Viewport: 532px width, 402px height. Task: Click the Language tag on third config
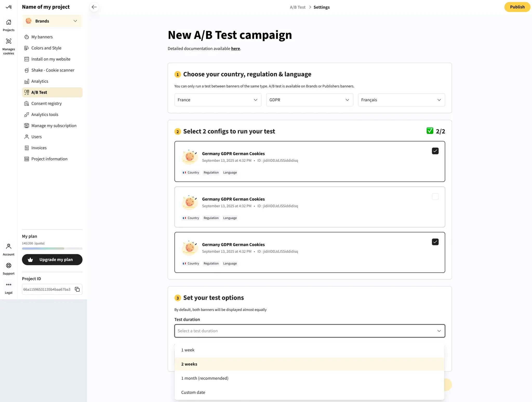[230, 263]
